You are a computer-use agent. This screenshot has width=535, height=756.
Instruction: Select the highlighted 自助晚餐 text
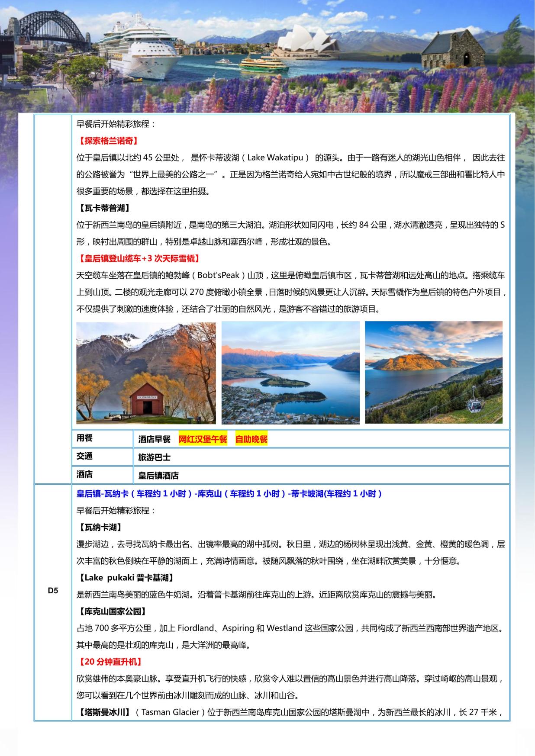pos(251,439)
